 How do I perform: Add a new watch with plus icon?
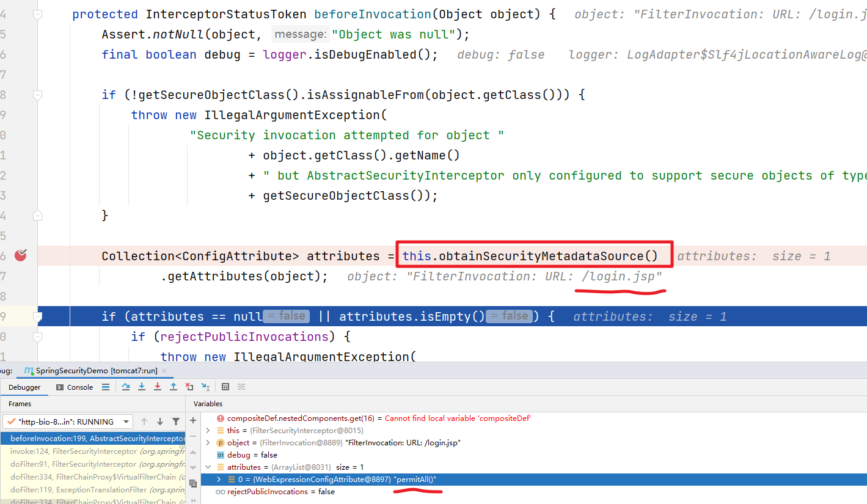coord(193,420)
